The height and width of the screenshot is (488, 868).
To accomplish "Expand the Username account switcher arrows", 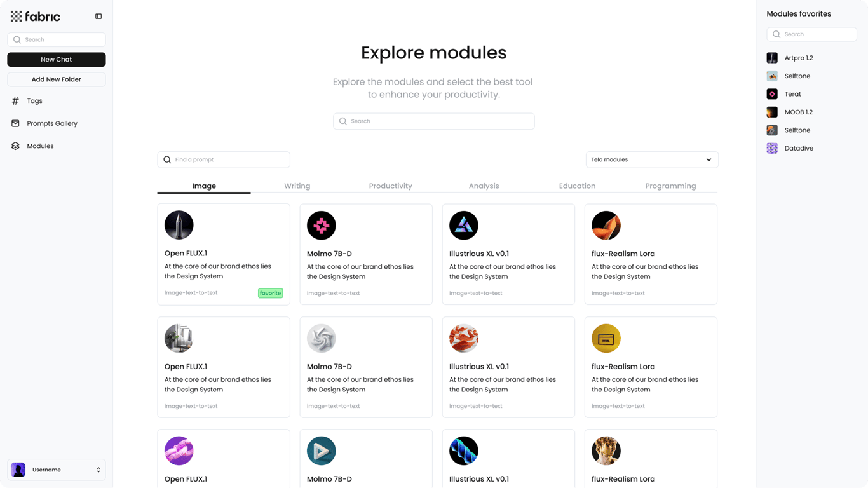I will [98, 470].
